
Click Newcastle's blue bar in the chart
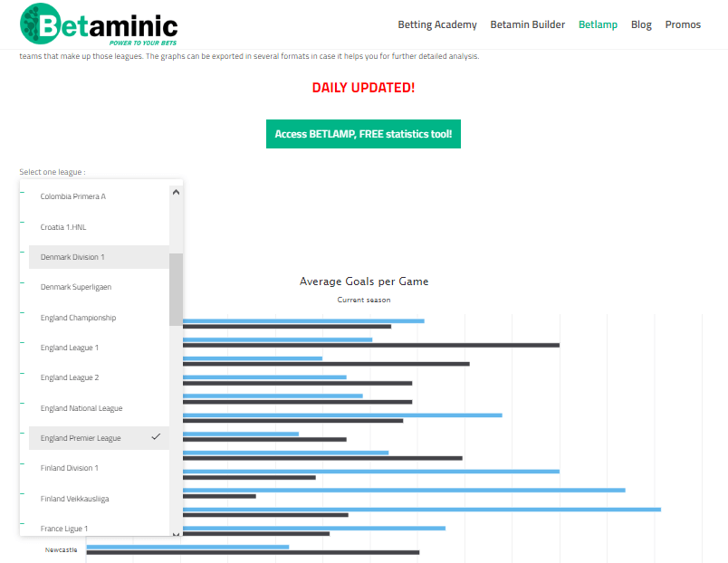(187, 547)
